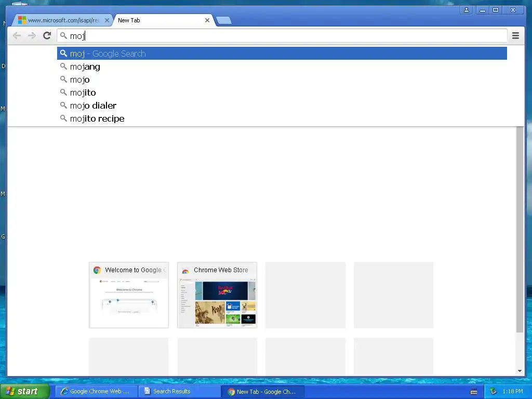The height and width of the screenshot is (399, 532).
Task: Click the Chrome Web Store tile icon
Action: 185,270
